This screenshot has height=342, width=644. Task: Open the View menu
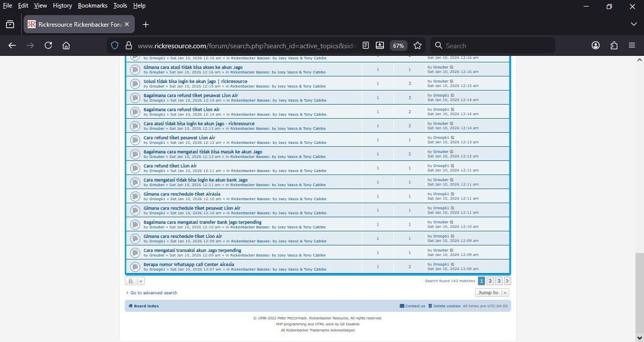pos(40,6)
